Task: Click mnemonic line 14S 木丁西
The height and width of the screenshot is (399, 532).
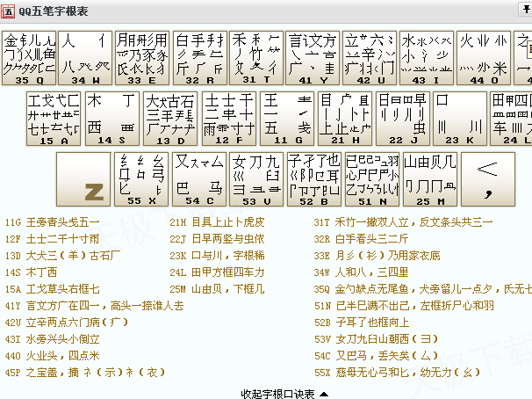Action: [31, 272]
